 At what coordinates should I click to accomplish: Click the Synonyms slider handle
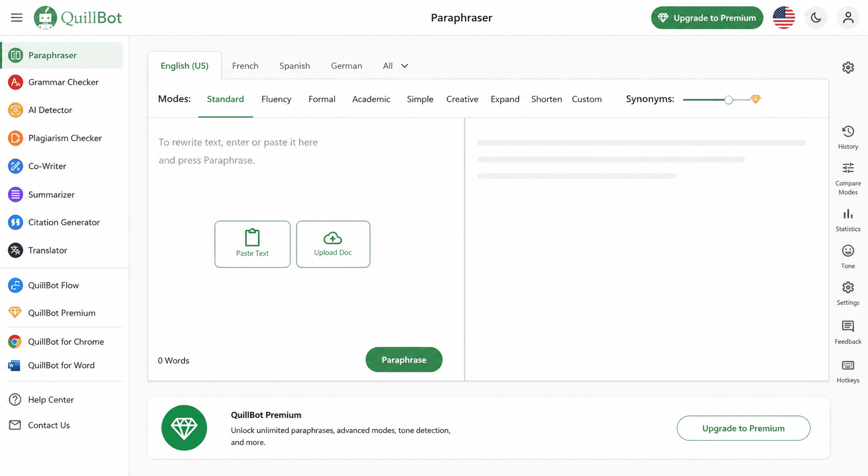(x=729, y=99)
